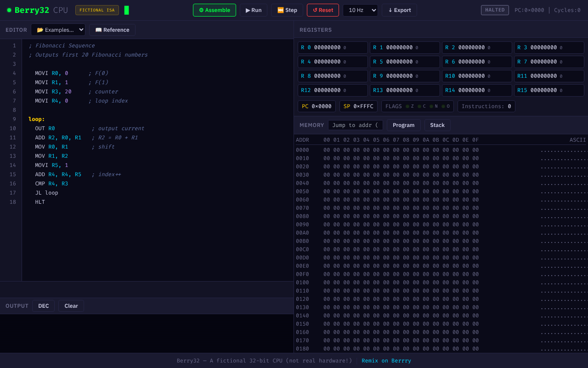This screenshot has width=588, height=368.
Task: Click the ASCII column header
Action: [578, 140]
